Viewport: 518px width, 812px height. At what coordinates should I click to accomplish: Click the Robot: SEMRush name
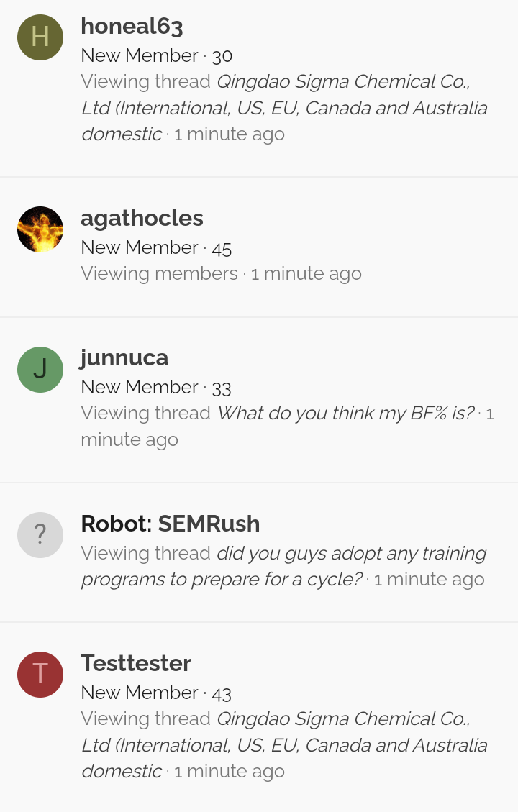[171, 524]
